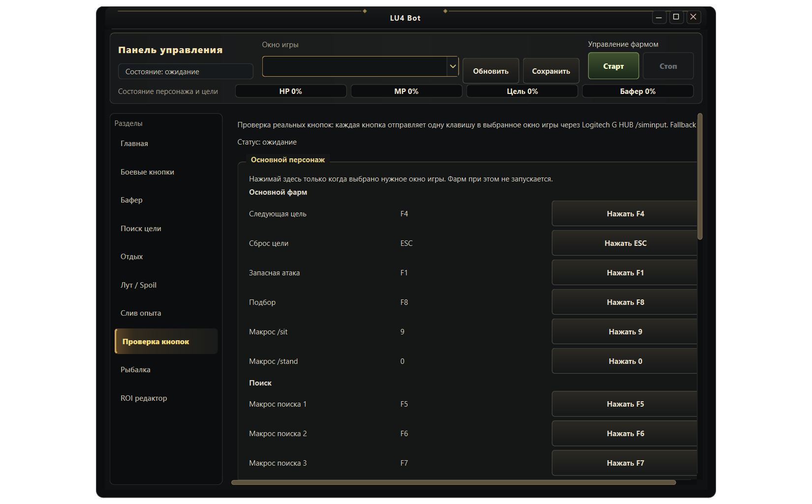The width and height of the screenshot is (812, 504).
Task: Open the Рыбалка section
Action: [166, 370]
